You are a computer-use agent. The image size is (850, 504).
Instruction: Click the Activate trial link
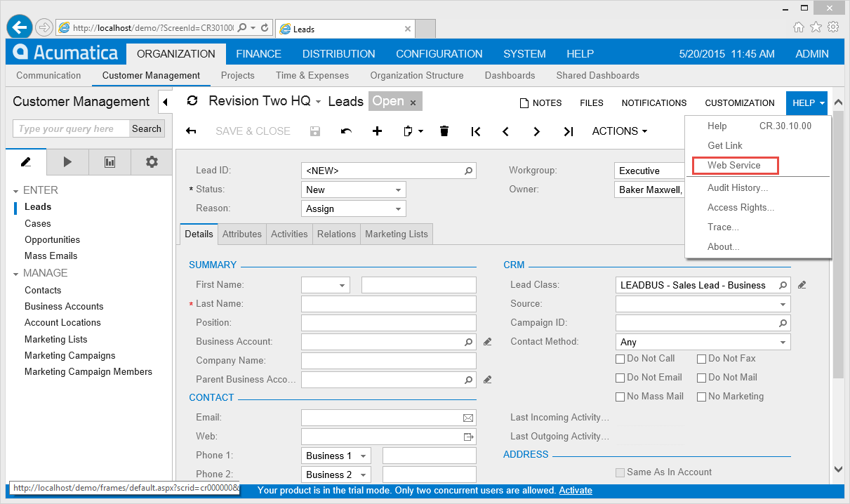click(x=575, y=490)
